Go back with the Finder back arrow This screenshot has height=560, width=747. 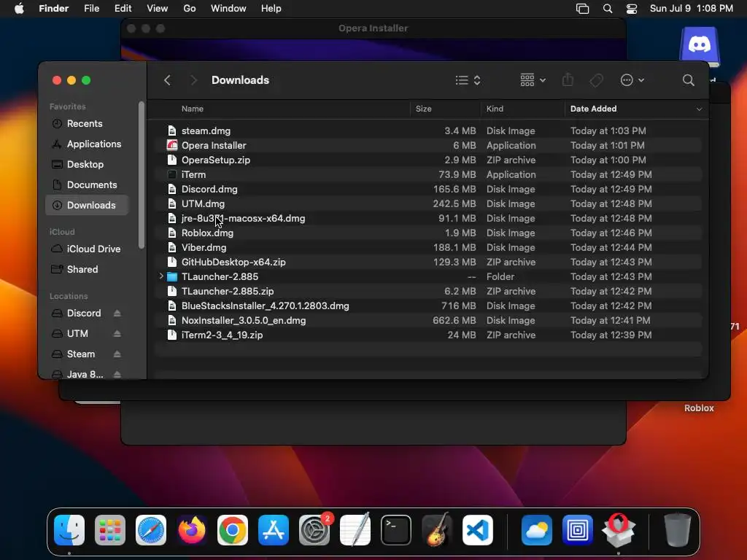(x=167, y=80)
